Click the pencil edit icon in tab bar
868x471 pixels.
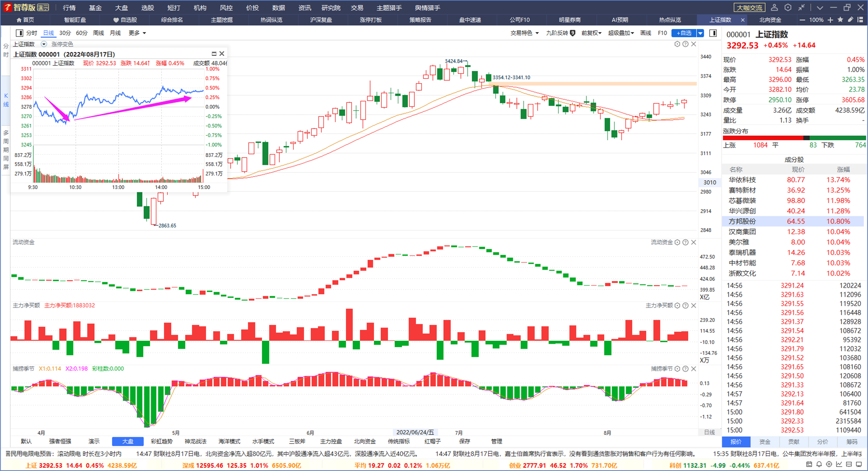click(x=850, y=20)
